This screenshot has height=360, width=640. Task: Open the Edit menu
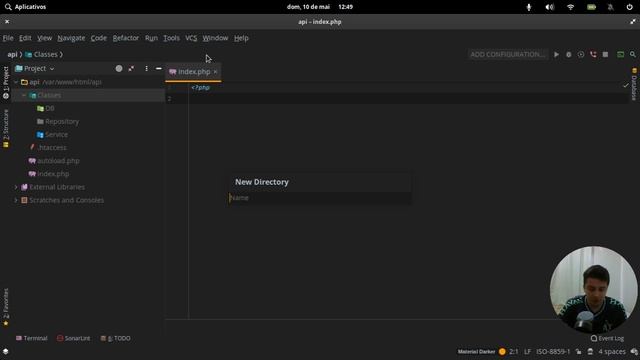[x=25, y=38]
